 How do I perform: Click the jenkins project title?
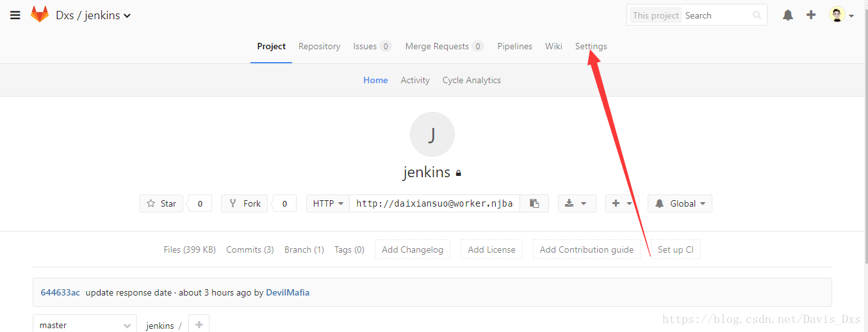(x=427, y=172)
